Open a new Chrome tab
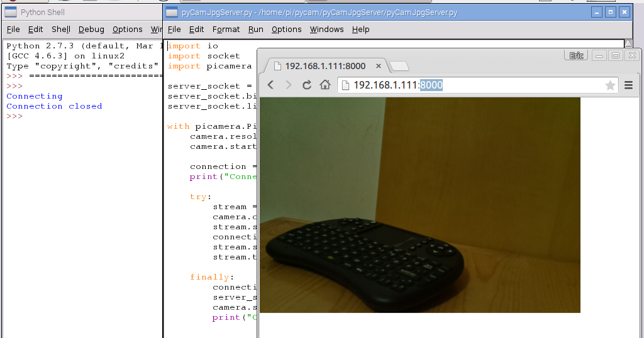 tap(399, 65)
